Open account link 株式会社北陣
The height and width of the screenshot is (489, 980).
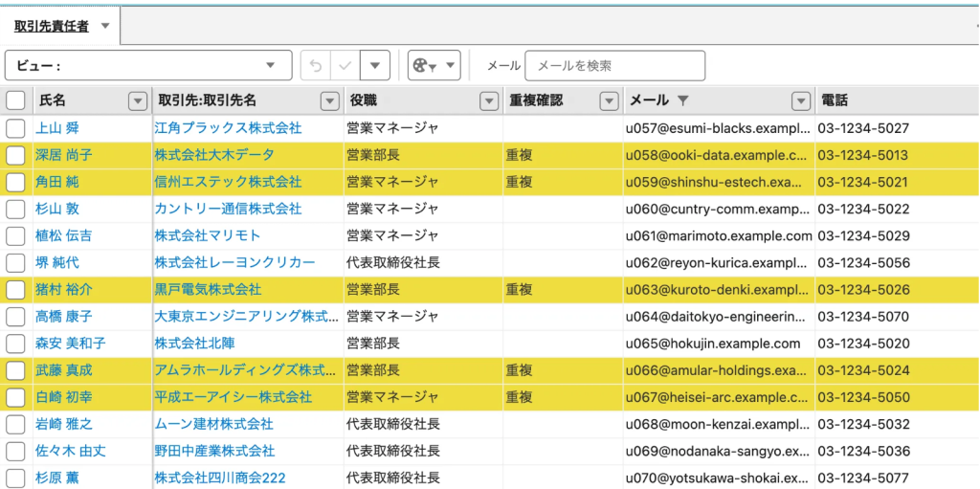point(195,344)
